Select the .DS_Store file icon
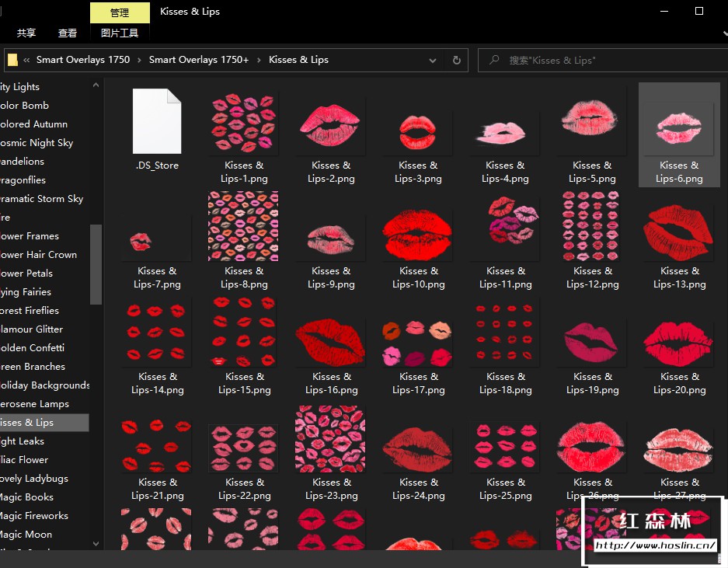This screenshot has width=728, height=568. click(157, 120)
